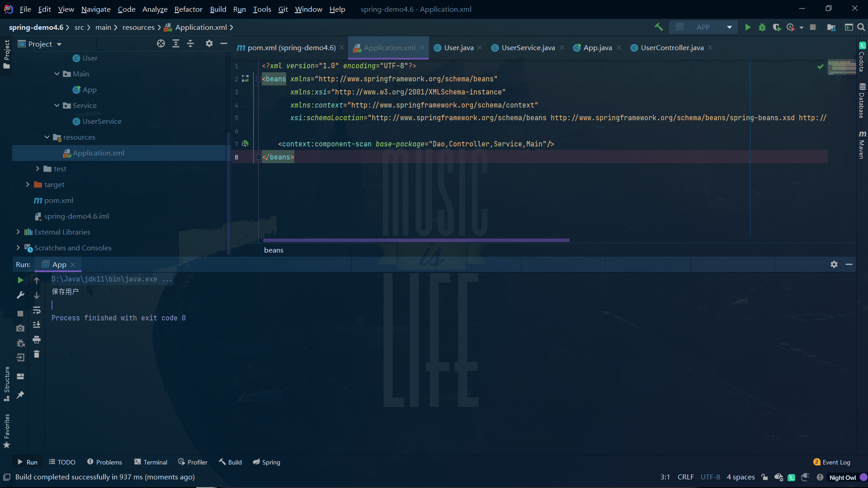Viewport: 868px width, 488px height.
Task: Click the Git menu in menubar
Action: [283, 9]
